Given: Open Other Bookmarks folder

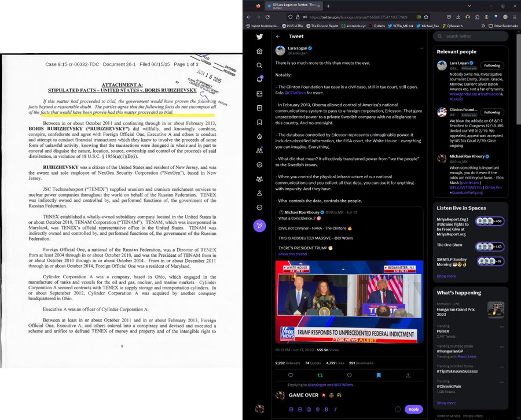Looking at the screenshot, I should pos(502,26).
